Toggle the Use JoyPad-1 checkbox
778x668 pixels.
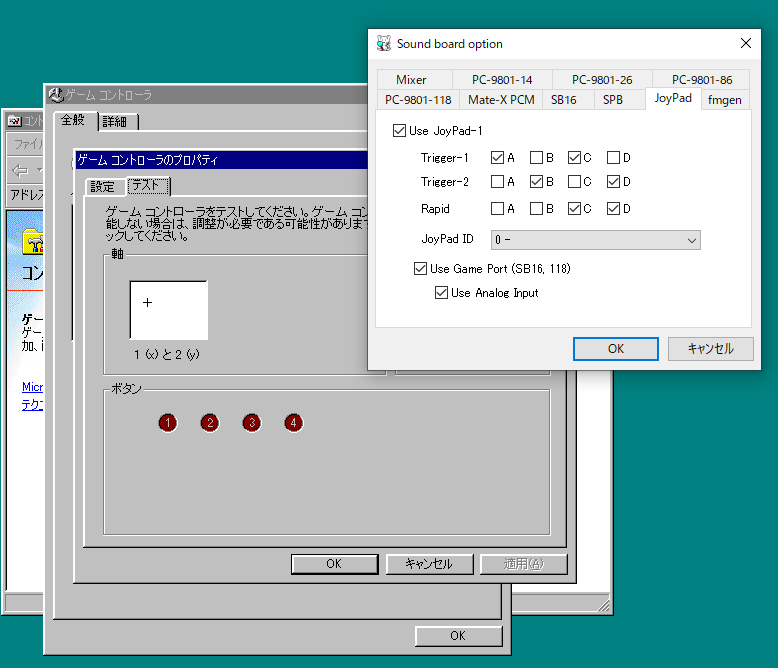click(400, 131)
